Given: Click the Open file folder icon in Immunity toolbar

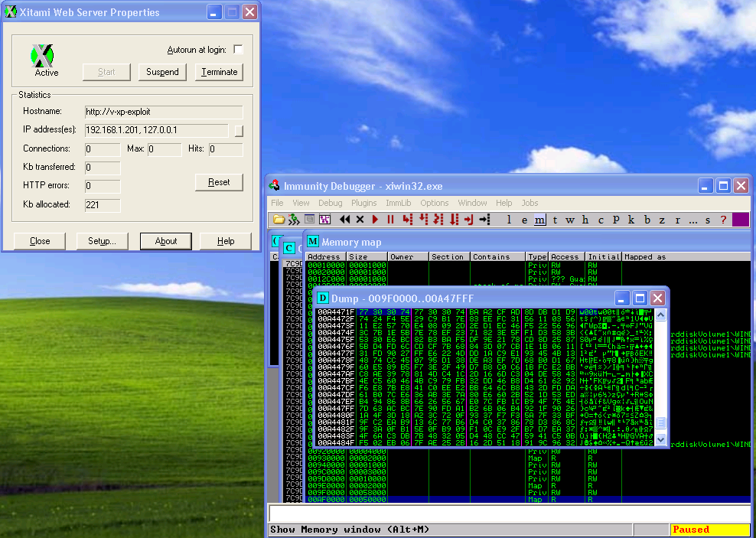Looking at the screenshot, I should pyautogui.click(x=279, y=220).
